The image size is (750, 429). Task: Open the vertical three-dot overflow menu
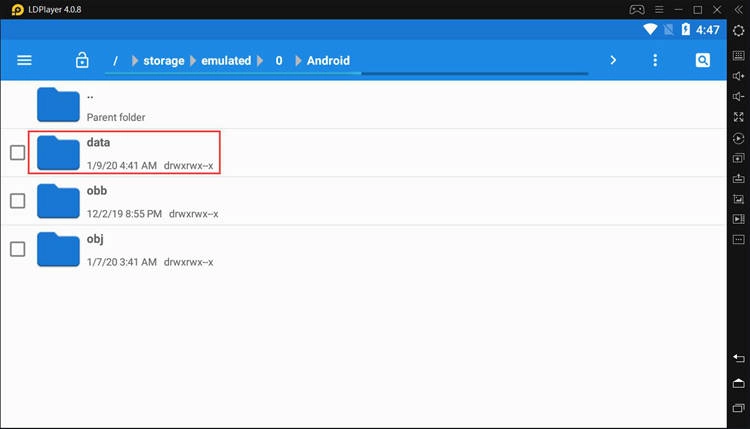pyautogui.click(x=655, y=61)
